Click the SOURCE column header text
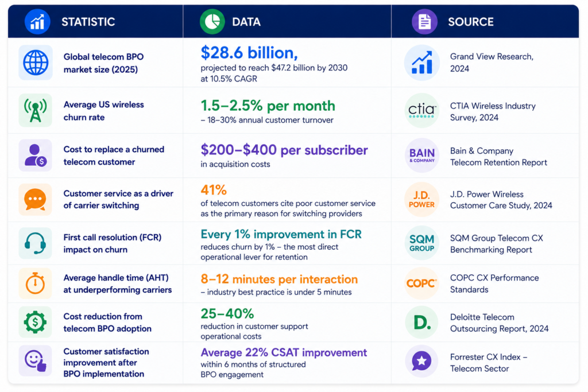Image resolution: width=588 pixels, height=392 pixels. (x=471, y=22)
